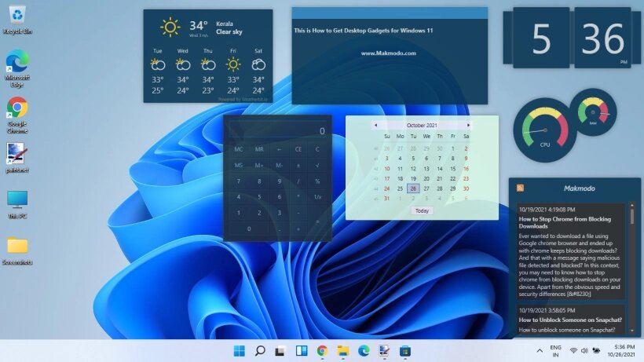Launch Google Chrome from the desktop
This screenshot has height=362, width=644.
coord(17,109)
